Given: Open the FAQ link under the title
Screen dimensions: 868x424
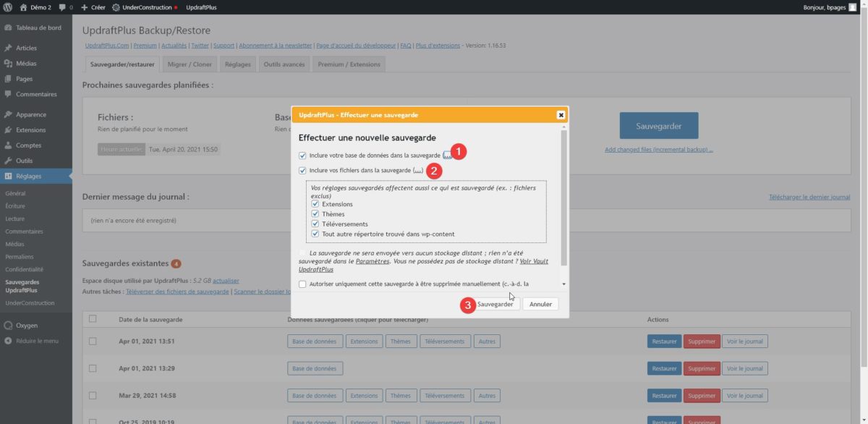Looking at the screenshot, I should [x=406, y=45].
